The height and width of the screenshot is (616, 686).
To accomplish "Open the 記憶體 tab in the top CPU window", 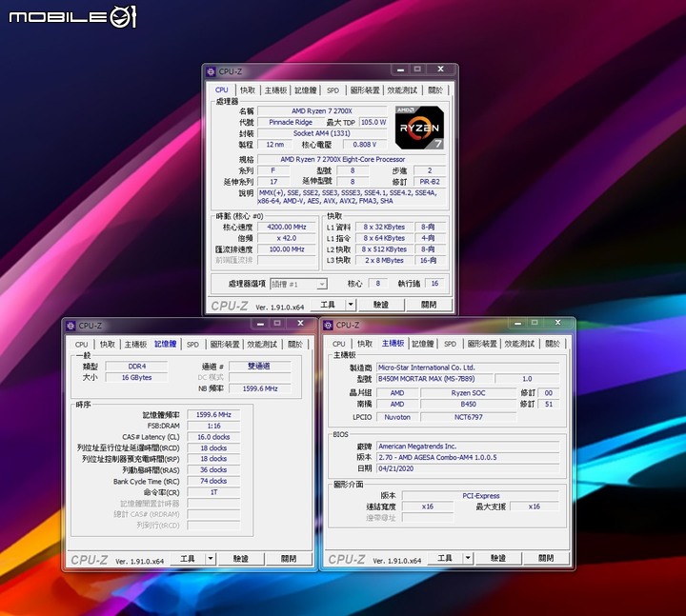I will [306, 90].
